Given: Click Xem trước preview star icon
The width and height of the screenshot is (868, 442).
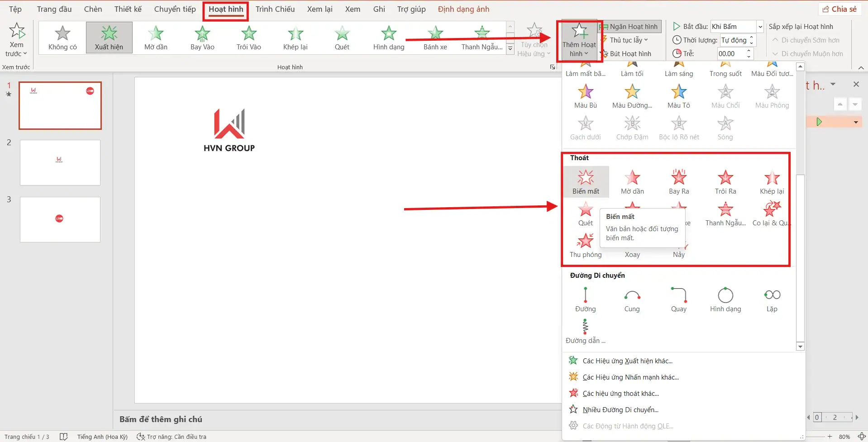Looking at the screenshot, I should pos(17,32).
